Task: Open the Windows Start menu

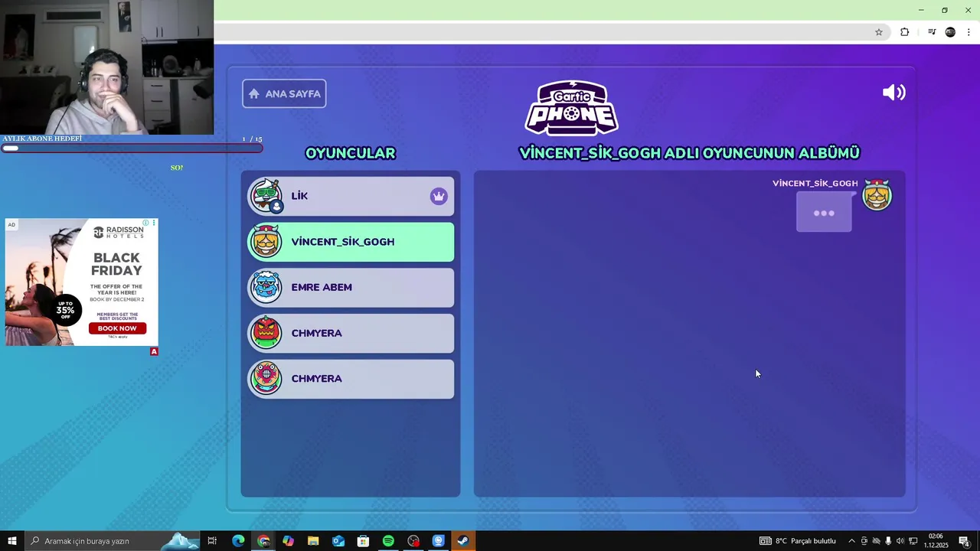Action: click(x=11, y=541)
